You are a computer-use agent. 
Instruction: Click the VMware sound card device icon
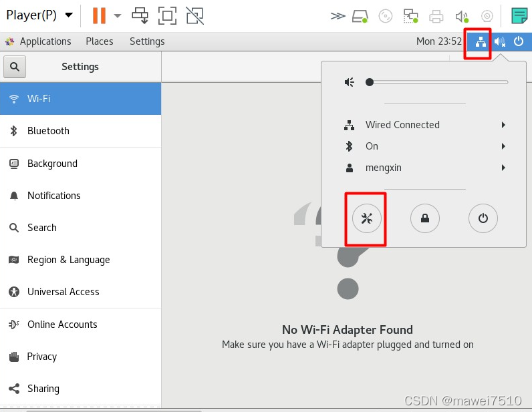(x=462, y=16)
